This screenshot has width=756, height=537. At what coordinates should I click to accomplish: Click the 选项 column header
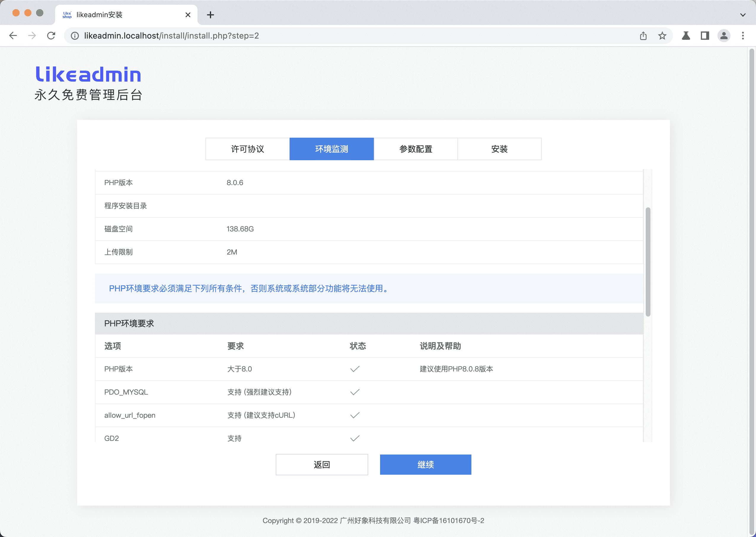[x=113, y=346]
